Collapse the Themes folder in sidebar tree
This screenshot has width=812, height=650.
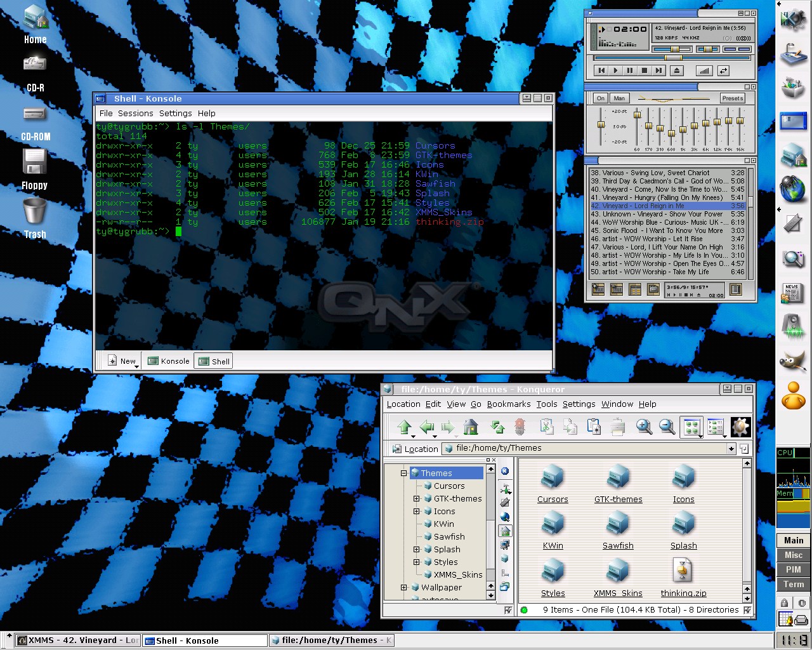pyautogui.click(x=403, y=474)
